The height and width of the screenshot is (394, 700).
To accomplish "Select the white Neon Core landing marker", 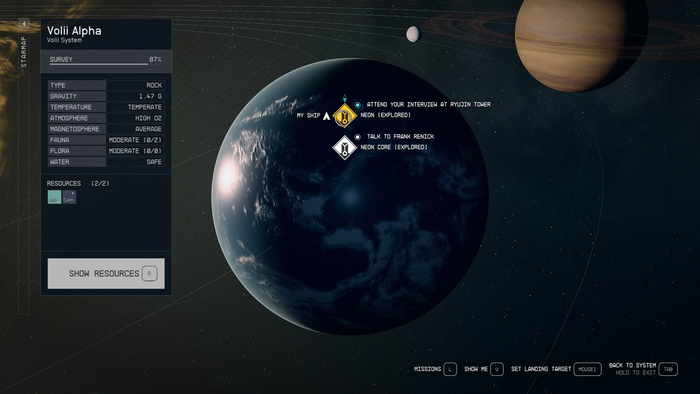I will pos(344,147).
